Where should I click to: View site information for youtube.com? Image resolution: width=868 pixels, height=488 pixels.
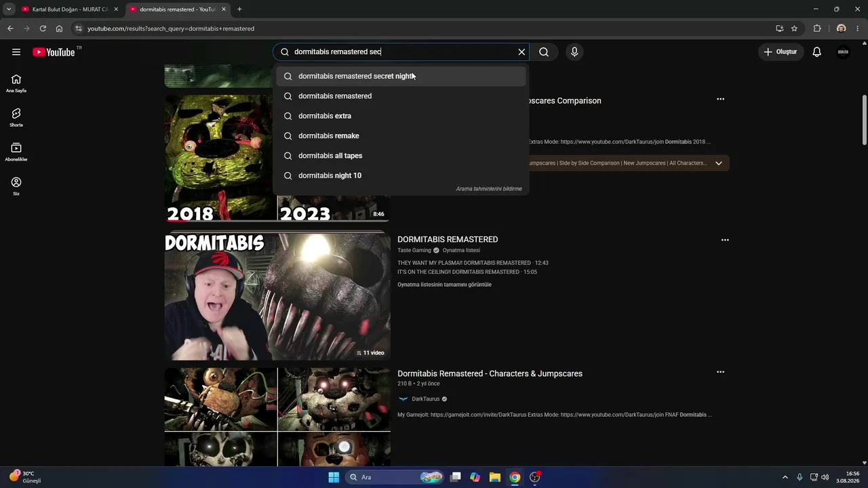click(79, 28)
